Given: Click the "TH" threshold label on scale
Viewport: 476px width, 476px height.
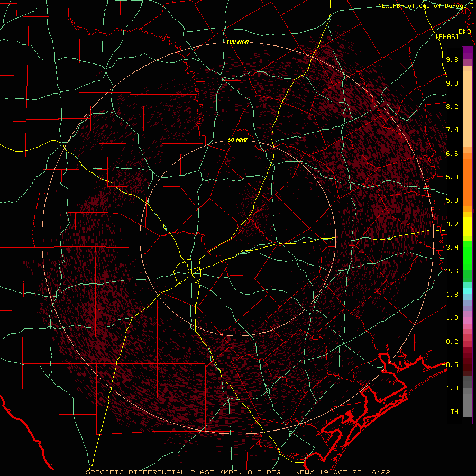Looking at the screenshot, I should pyautogui.click(x=454, y=412).
